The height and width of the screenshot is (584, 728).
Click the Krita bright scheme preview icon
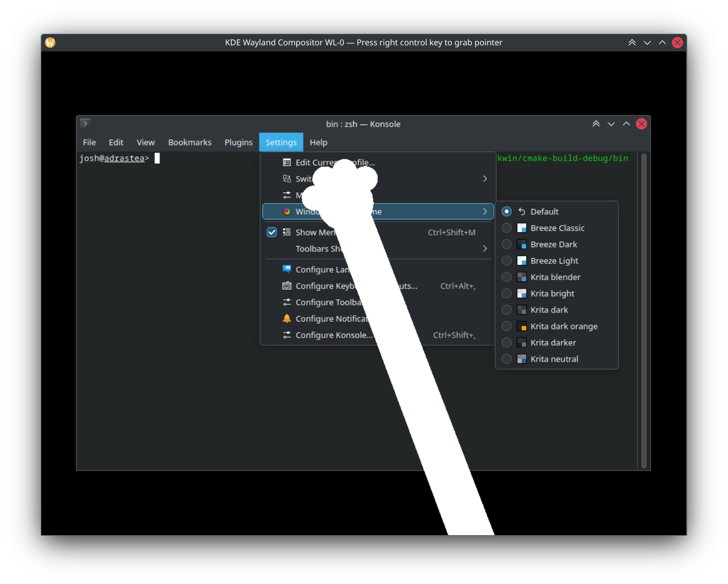coord(522,293)
